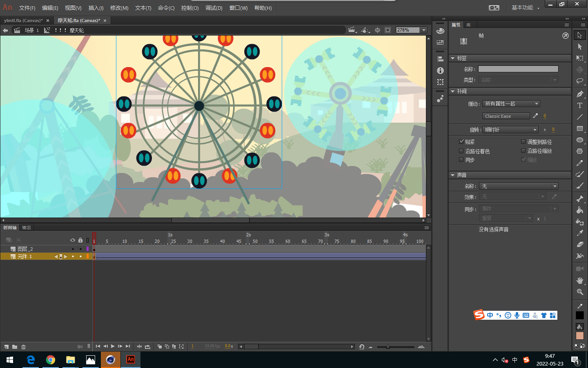This screenshot has width=588, height=368.
Task: Select the Pen tool
Action: click(579, 94)
